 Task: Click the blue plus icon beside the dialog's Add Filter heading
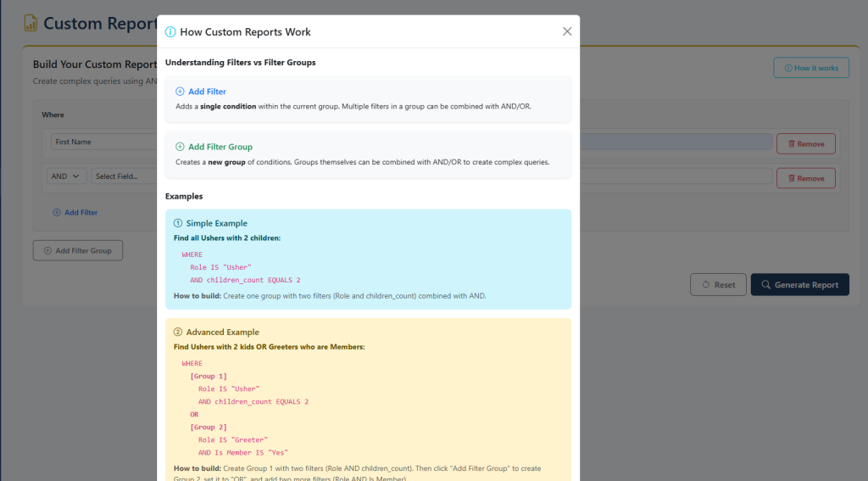tap(180, 92)
